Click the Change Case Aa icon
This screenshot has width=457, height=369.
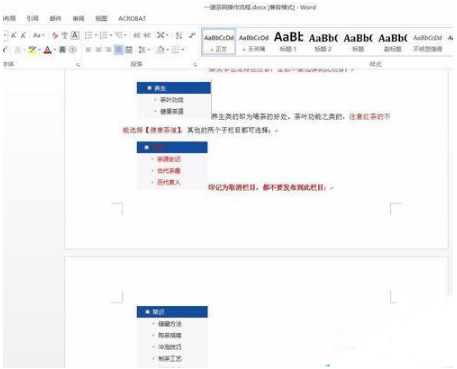[37, 35]
